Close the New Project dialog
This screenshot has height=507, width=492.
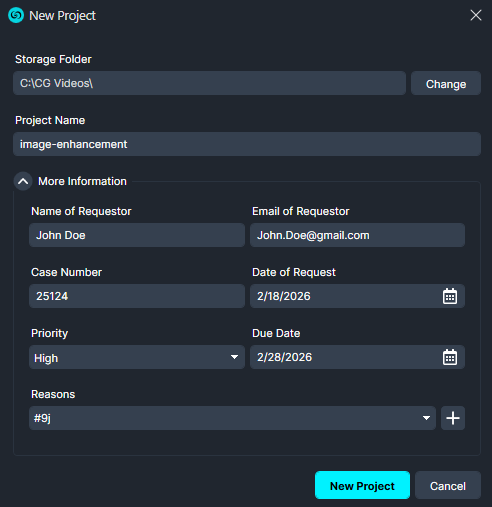(x=476, y=15)
